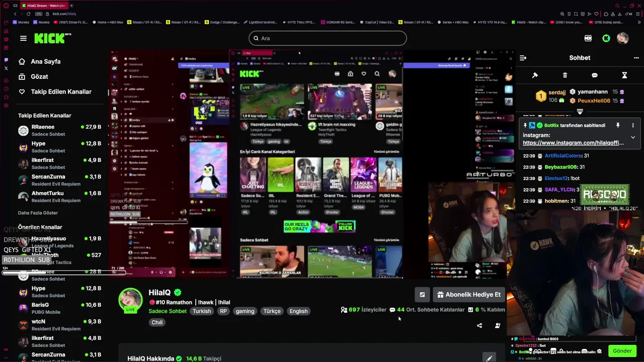Open the Gözat browse page

[33, 76]
